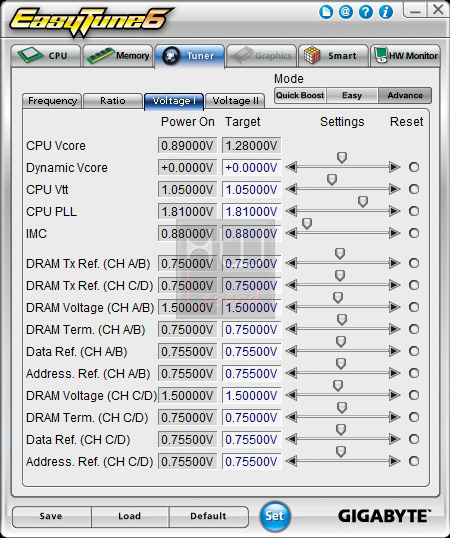Switch to the CPU tab
Image resolution: width=450 pixels, height=538 pixels.
pyautogui.click(x=46, y=56)
